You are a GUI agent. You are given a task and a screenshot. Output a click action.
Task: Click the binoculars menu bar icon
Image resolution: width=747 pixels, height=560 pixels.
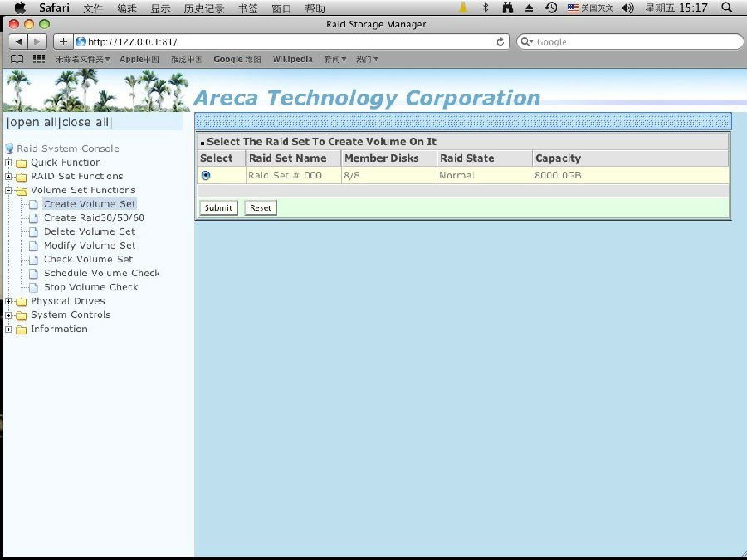pyautogui.click(x=508, y=7)
